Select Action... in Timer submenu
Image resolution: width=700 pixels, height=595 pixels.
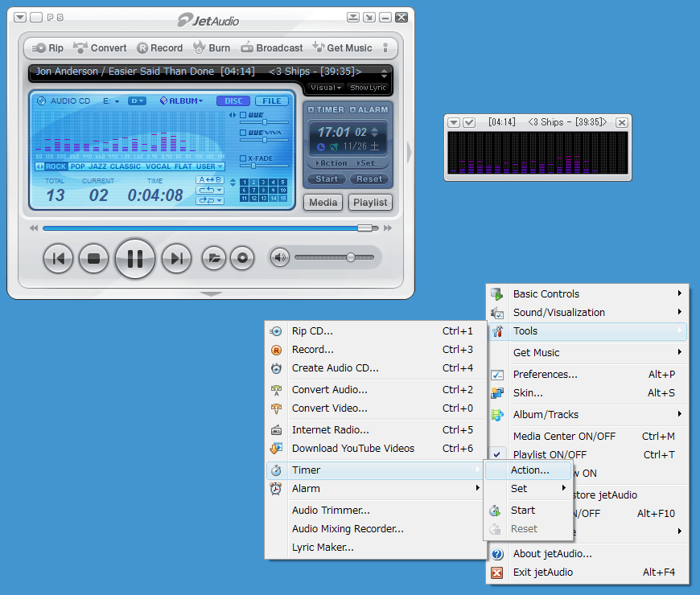pyautogui.click(x=529, y=470)
